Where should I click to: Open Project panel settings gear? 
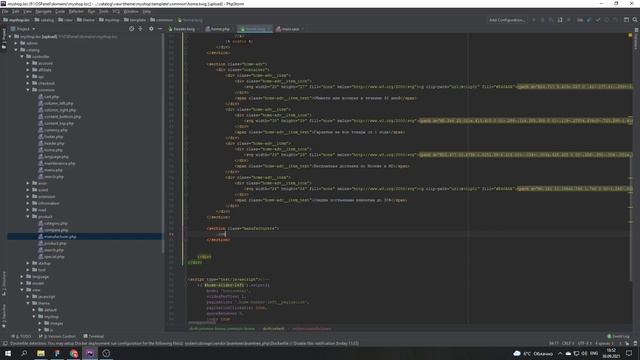[x=151, y=29]
